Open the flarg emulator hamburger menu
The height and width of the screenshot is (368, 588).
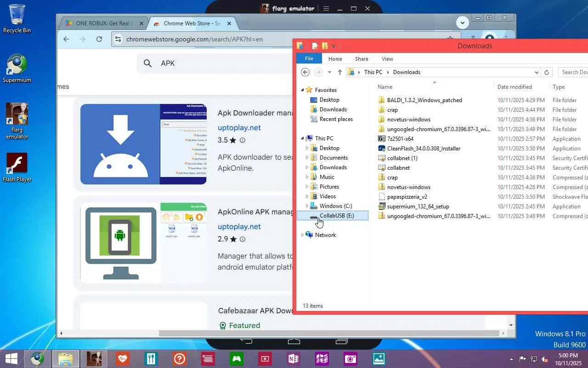(x=326, y=8)
